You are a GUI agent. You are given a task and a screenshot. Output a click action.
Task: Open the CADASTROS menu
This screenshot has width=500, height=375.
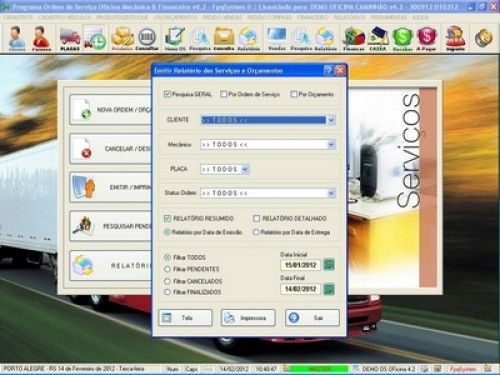(18, 17)
